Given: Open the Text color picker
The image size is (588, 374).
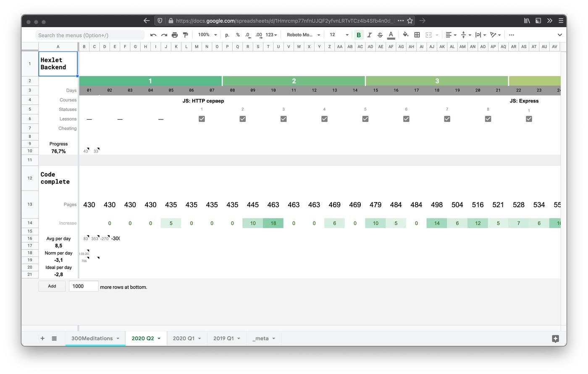Looking at the screenshot, I should [391, 35].
